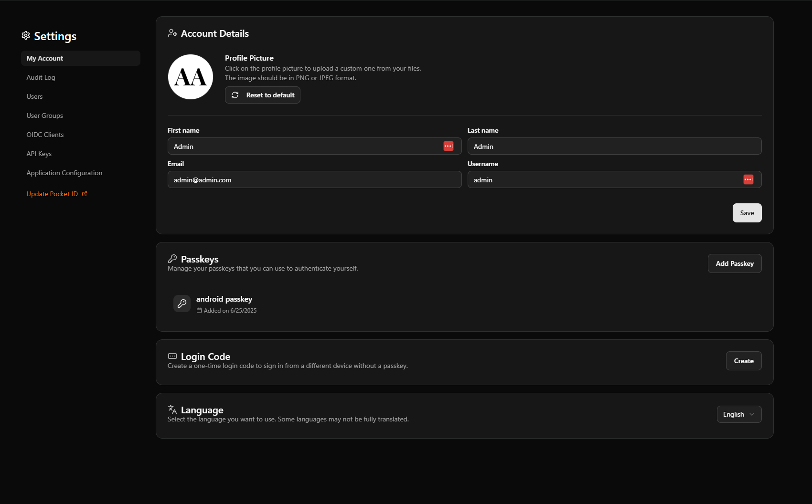812x504 pixels.
Task: Go to Users in sidebar
Action: click(x=35, y=96)
